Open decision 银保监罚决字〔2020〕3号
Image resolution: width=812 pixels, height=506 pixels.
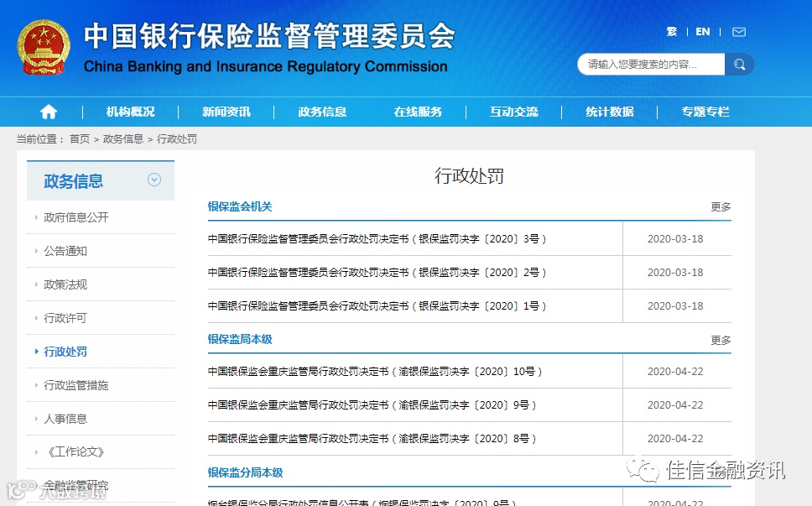(x=377, y=239)
